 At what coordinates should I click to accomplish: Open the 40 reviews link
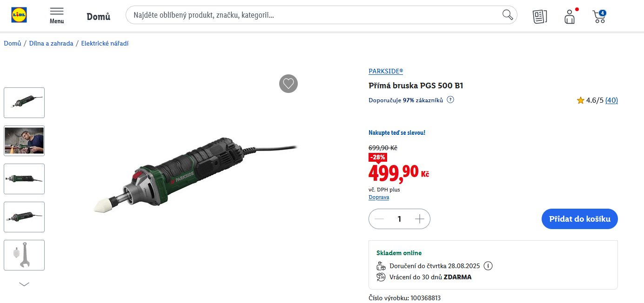click(611, 100)
